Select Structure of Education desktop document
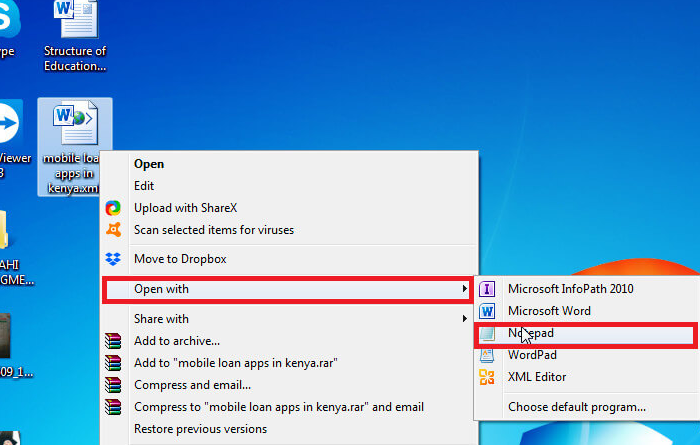Image resolution: width=700 pixels, height=445 pixels. coord(75,37)
